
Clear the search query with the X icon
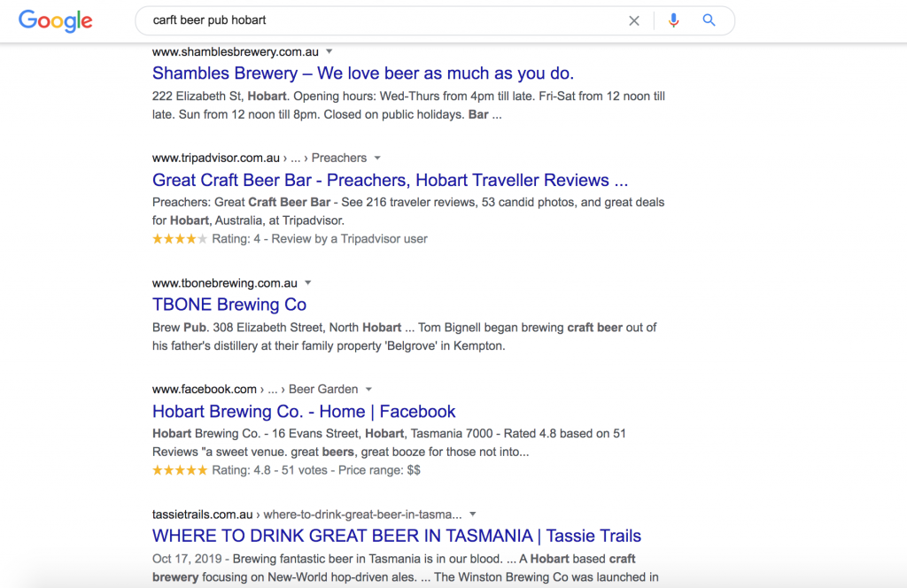coord(634,21)
